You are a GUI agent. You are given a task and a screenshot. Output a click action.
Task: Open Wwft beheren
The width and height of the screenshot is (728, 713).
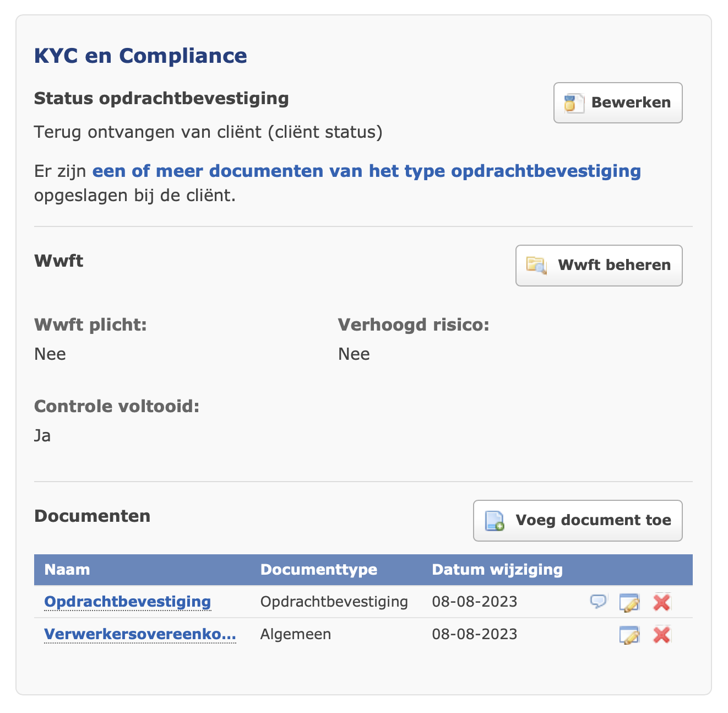tap(599, 265)
